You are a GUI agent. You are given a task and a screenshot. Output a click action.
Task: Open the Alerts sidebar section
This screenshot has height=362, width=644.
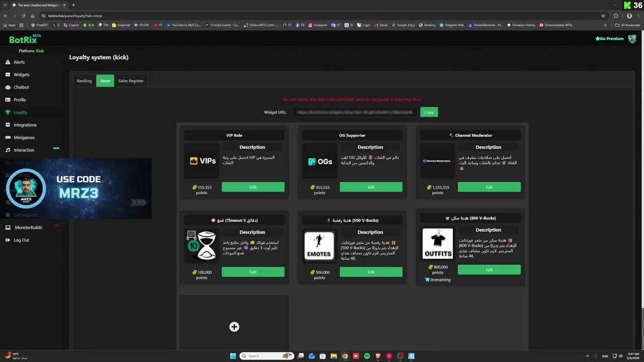(19, 62)
